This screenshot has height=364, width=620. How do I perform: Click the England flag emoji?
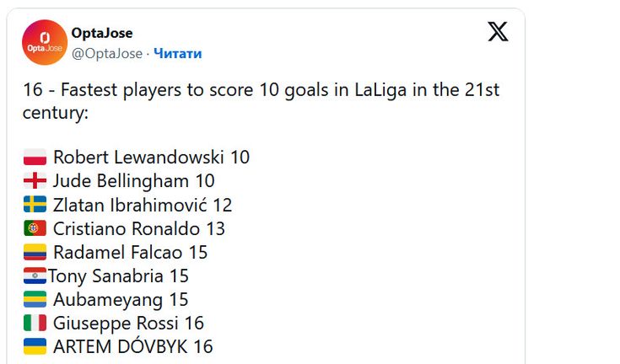pos(35,181)
